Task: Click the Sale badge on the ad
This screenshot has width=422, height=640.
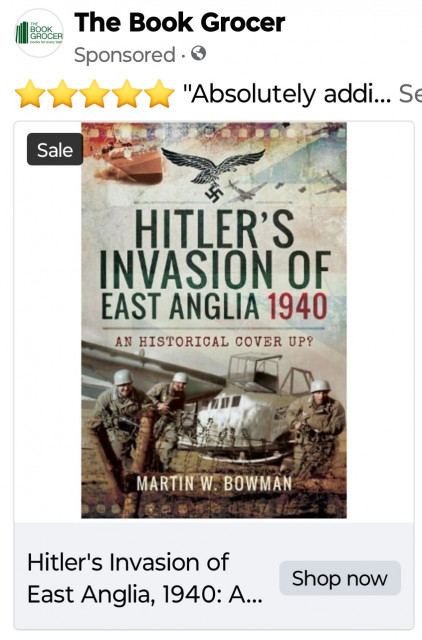Action: 55,149
